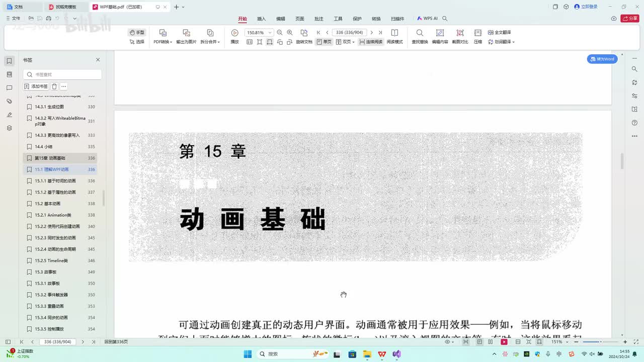The image size is (644, 362).
Task: Click 添加书签 add bookmark button
Action: pyautogui.click(x=36, y=86)
